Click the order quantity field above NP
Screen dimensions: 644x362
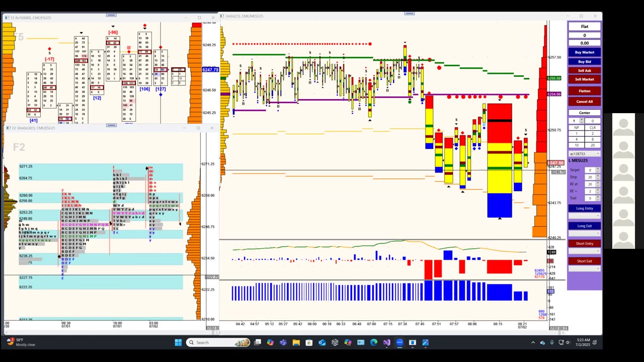click(x=574, y=121)
